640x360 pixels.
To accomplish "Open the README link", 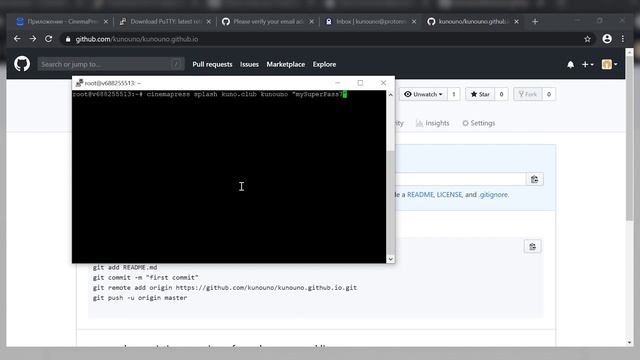I will click(x=420, y=195).
